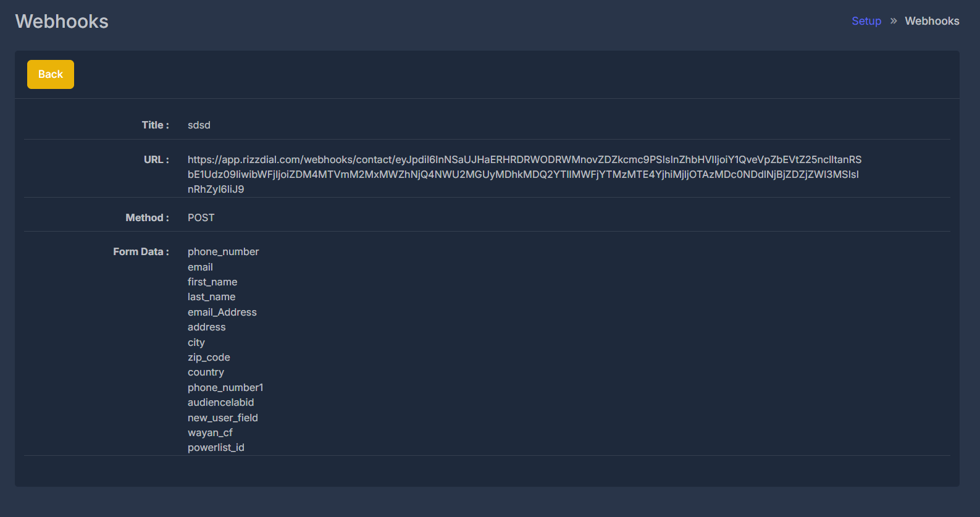Select the city form field
The image size is (980, 517).
[196, 342]
